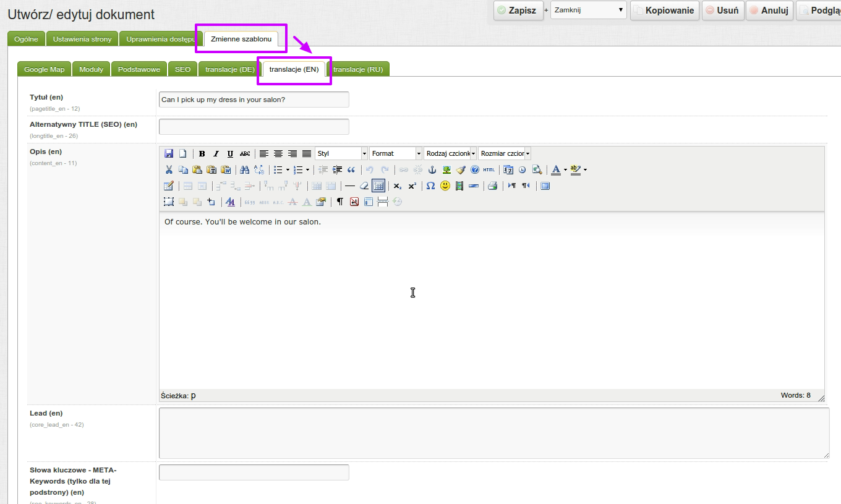Open the Format dropdown
Image resolution: width=841 pixels, height=504 pixels.
coord(396,153)
